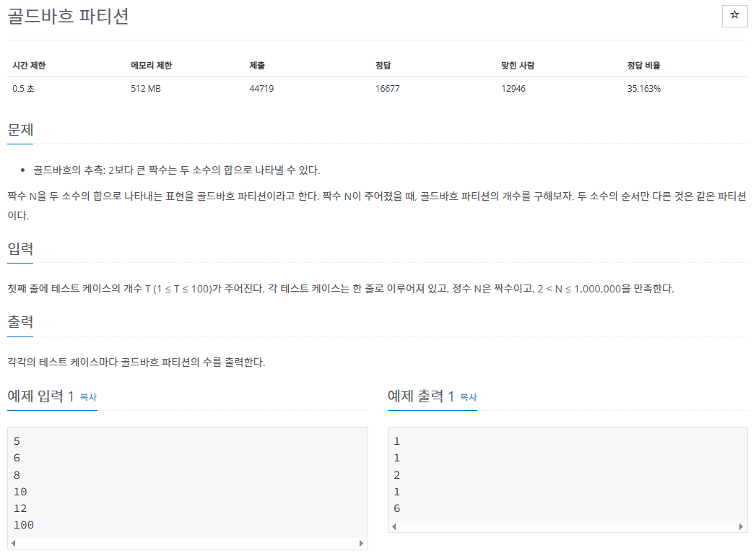Click the memory limit value 512 MB
Image resolution: width=756 pixels, height=556 pixels.
click(146, 89)
